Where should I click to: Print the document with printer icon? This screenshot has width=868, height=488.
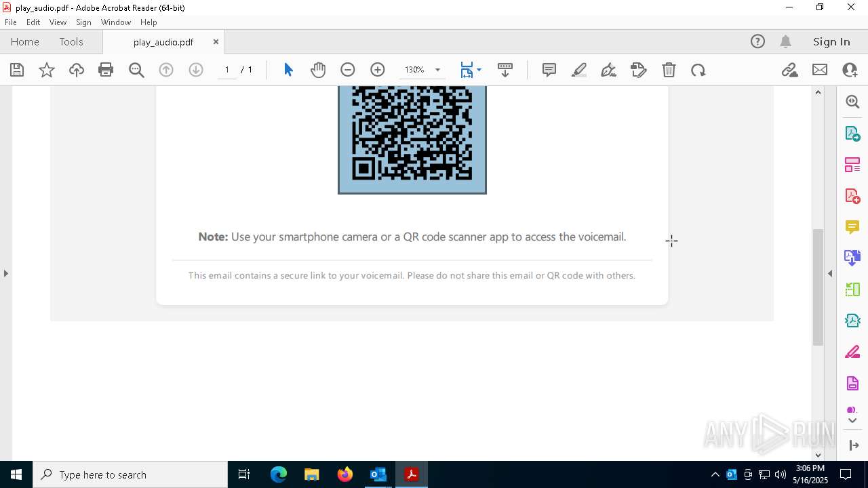(106, 70)
